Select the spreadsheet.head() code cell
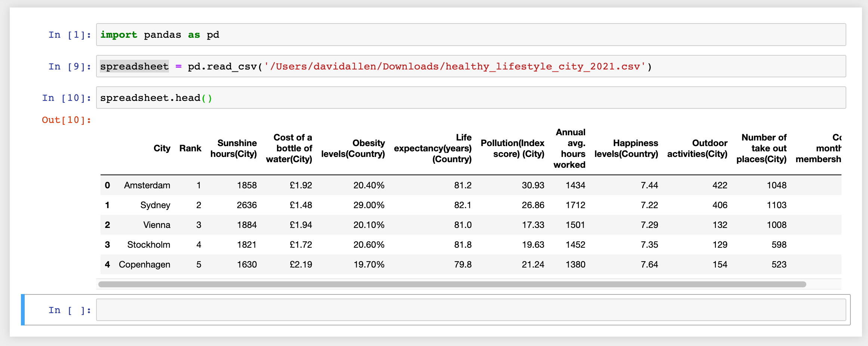The height and width of the screenshot is (346, 868). 471,98
